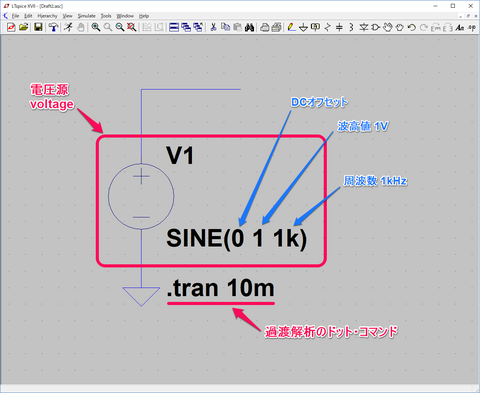Click the Tile Windows toolbar icon

point(174,27)
